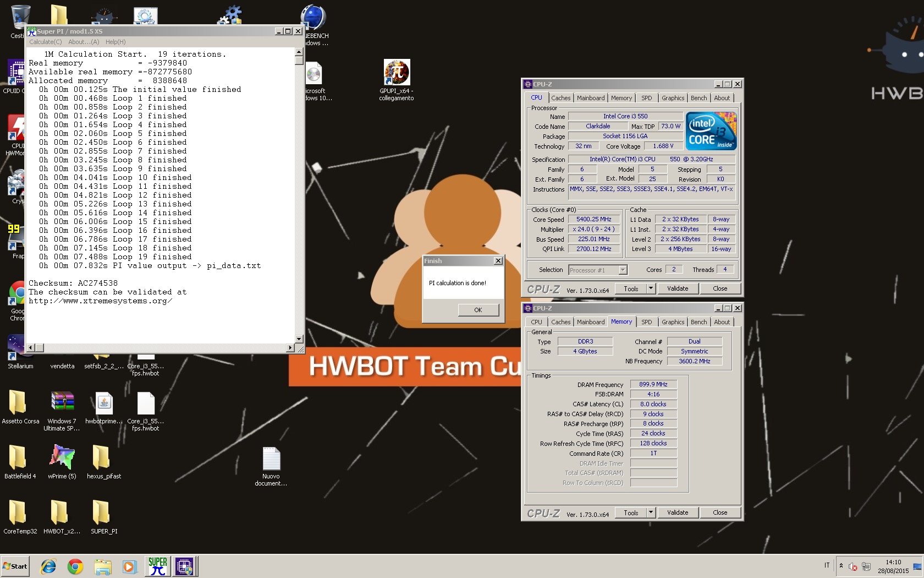Expand Tools dropdown arrow in CPU tab window

651,288
